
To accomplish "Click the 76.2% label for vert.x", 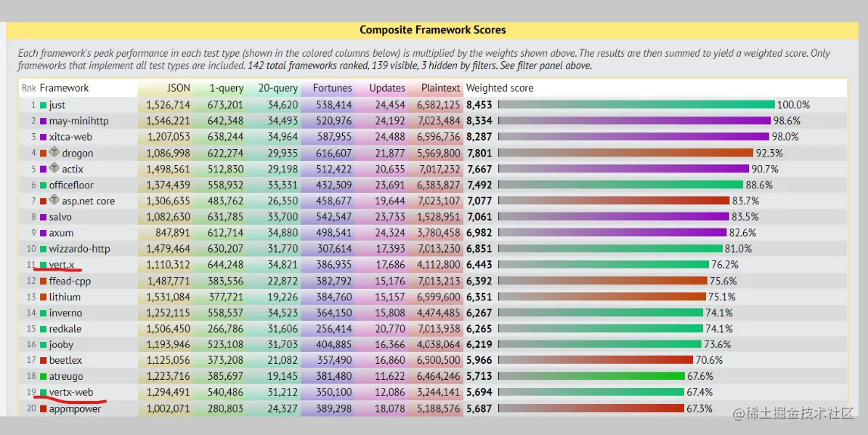I will tap(725, 265).
